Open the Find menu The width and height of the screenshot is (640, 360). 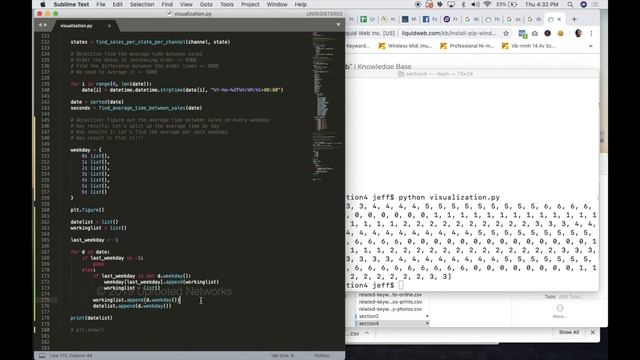point(167,4)
